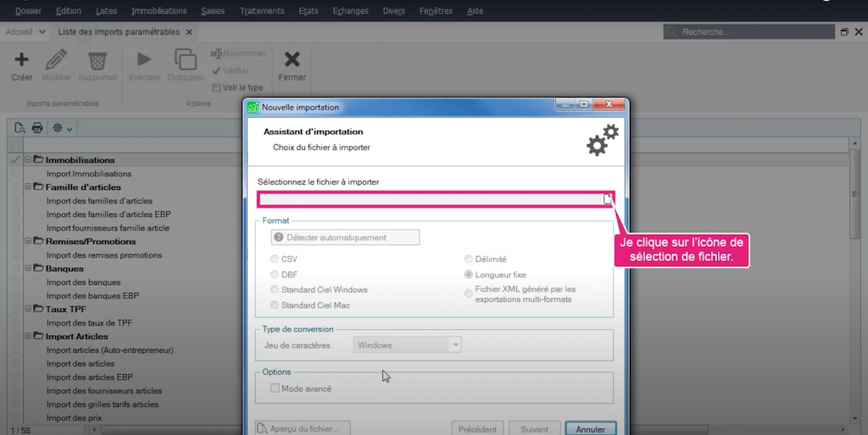Select the Délimité radio button
Screen dimensions: 868x435
[x=468, y=259]
